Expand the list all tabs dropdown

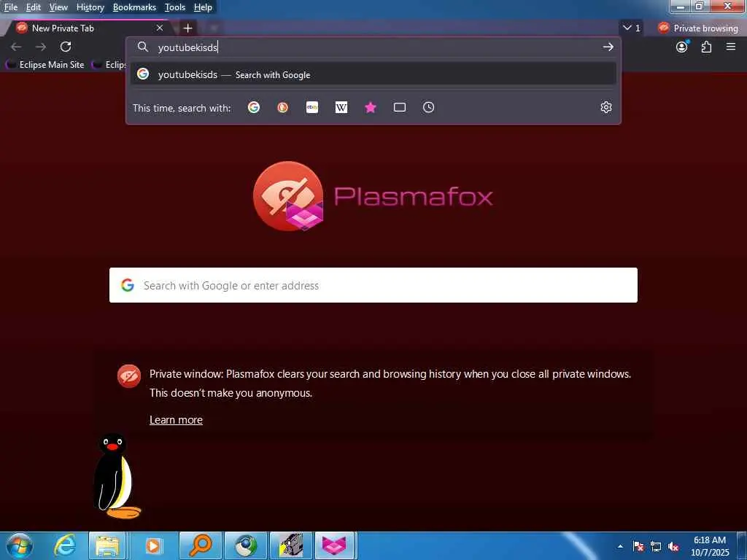pos(632,28)
